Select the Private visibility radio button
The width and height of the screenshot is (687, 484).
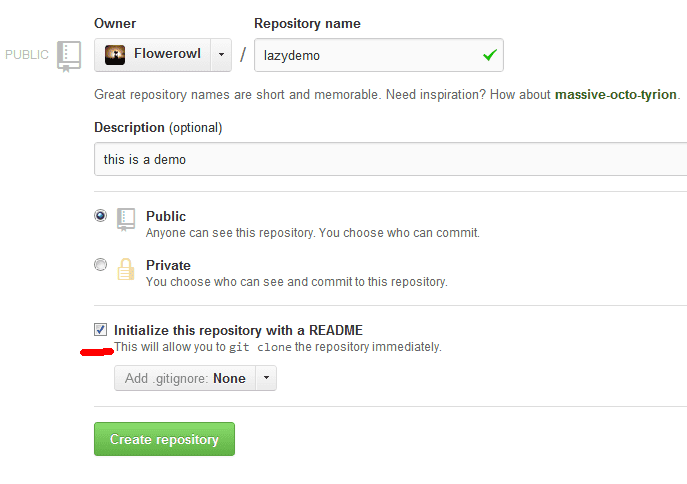click(x=100, y=265)
